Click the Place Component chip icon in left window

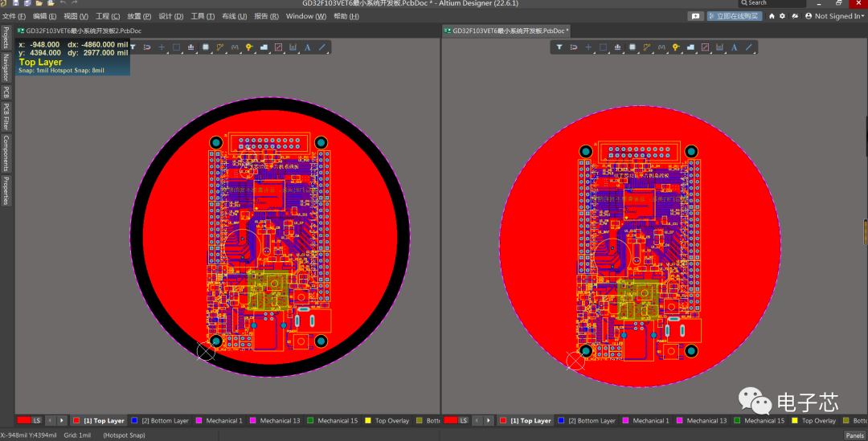click(x=206, y=47)
